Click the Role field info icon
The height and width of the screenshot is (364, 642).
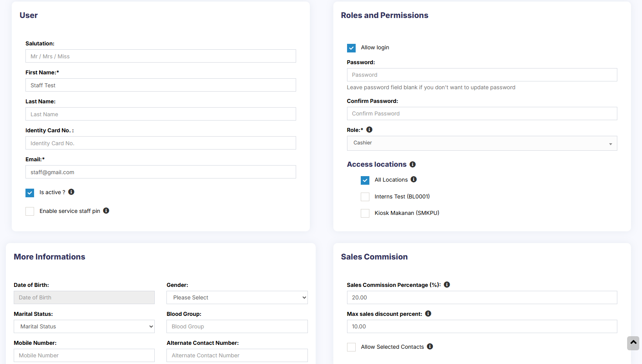[369, 130]
